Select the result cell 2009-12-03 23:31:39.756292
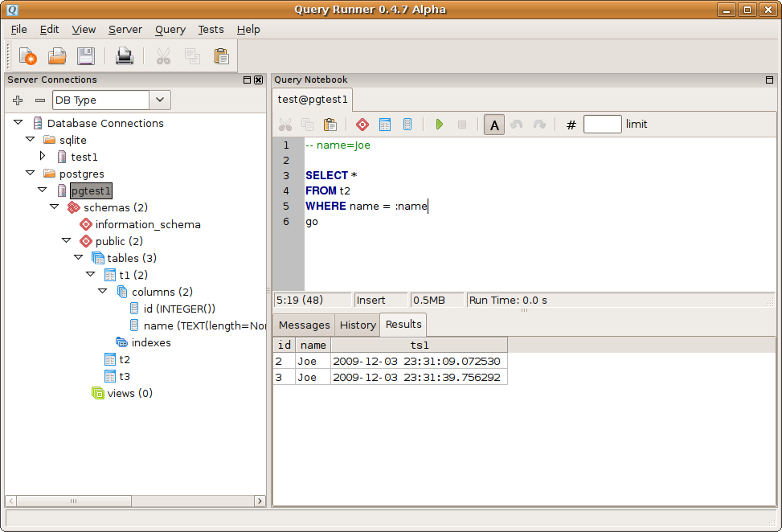The height and width of the screenshot is (532, 782). coord(417,377)
